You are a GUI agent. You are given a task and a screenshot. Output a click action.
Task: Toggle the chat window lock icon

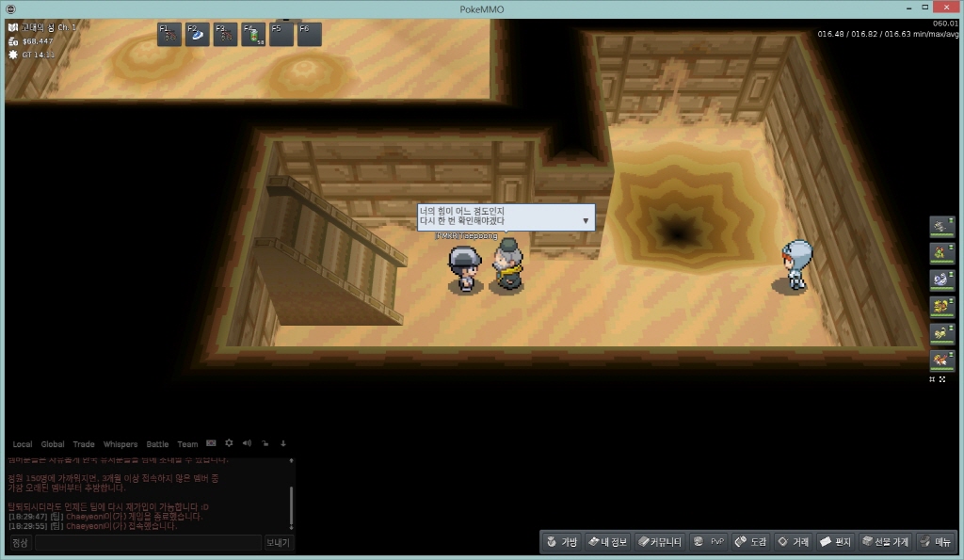(265, 443)
